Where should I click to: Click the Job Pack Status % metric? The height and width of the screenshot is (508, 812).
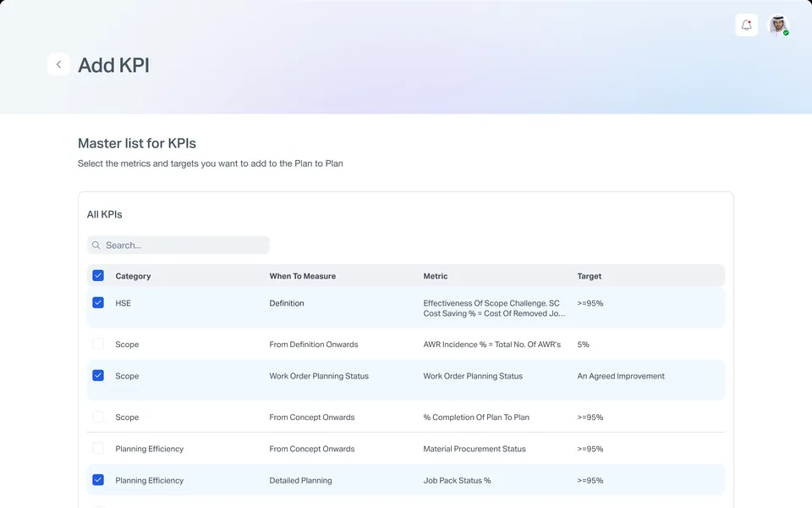458,481
